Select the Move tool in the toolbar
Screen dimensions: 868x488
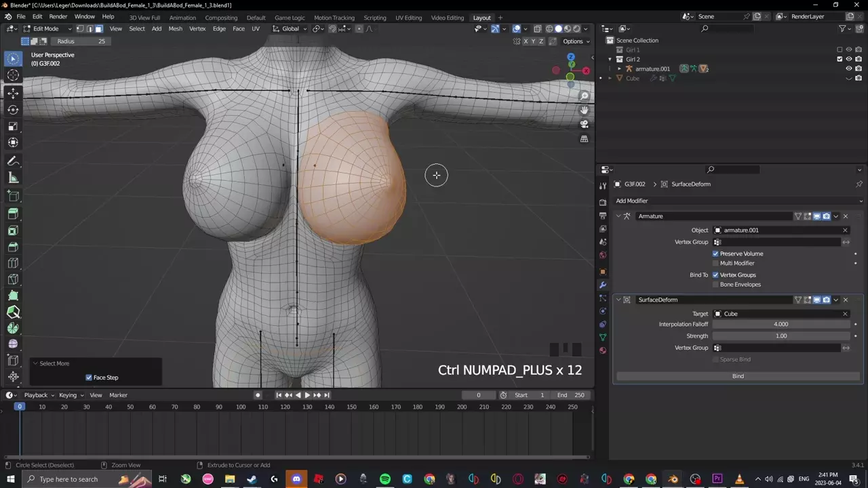(13, 92)
